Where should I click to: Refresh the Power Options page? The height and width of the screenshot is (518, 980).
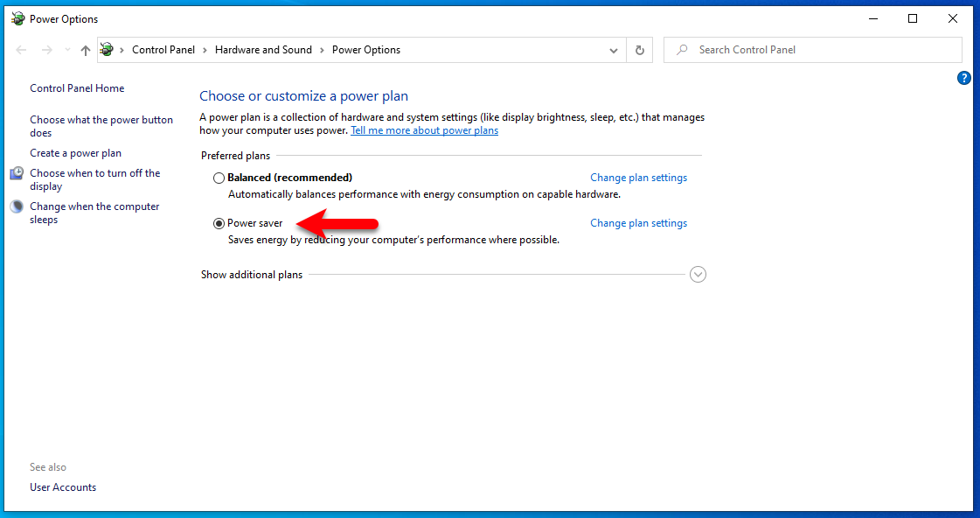coord(639,50)
